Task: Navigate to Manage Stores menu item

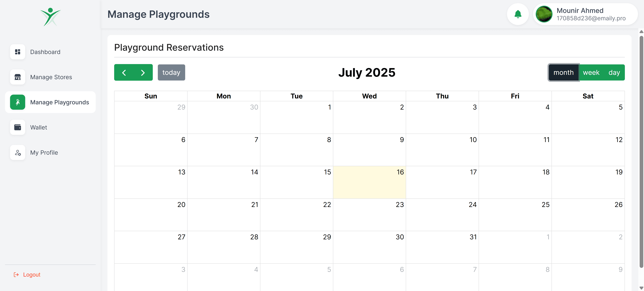Action: (51, 77)
